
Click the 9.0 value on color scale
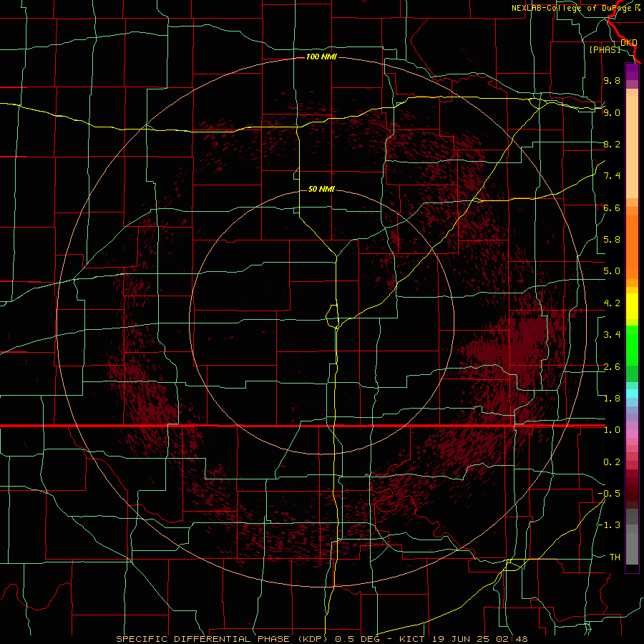tap(612, 112)
